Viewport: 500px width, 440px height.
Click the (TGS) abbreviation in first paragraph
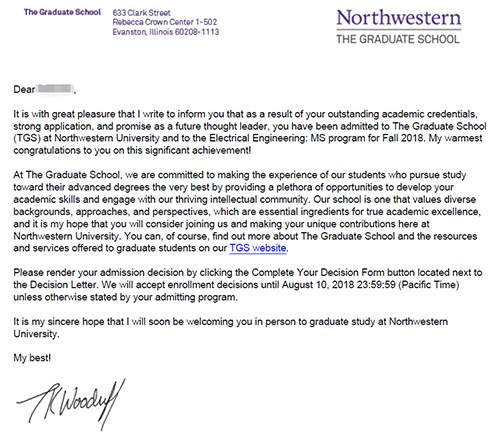[27, 138]
